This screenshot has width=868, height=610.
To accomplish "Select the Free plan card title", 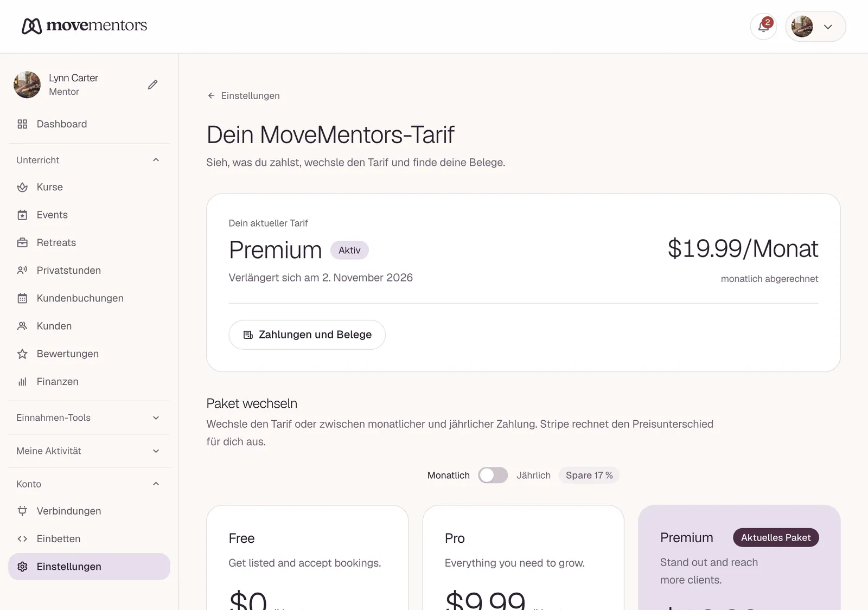I will click(x=241, y=538).
